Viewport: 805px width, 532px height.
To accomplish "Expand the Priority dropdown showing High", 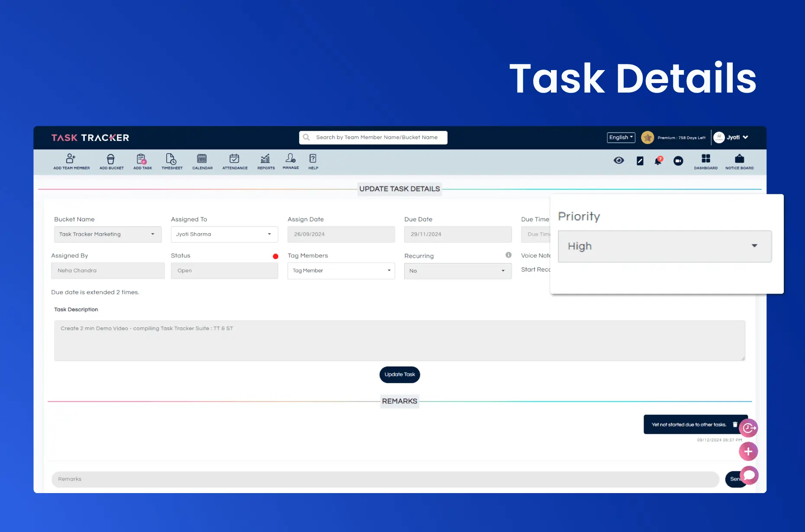I will click(664, 246).
